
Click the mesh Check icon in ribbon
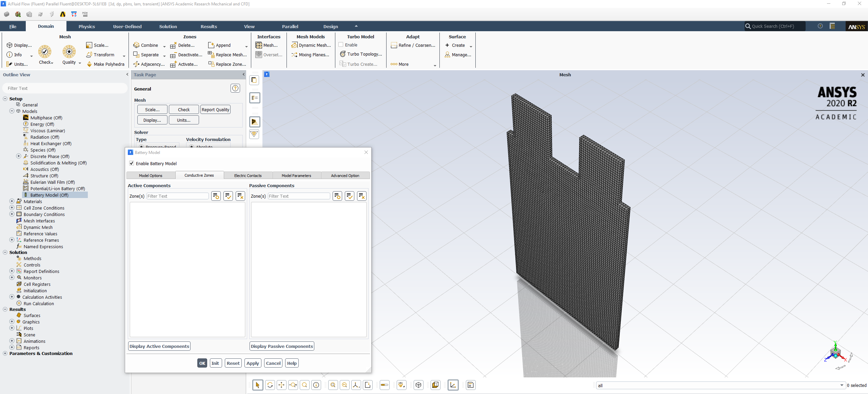45,52
